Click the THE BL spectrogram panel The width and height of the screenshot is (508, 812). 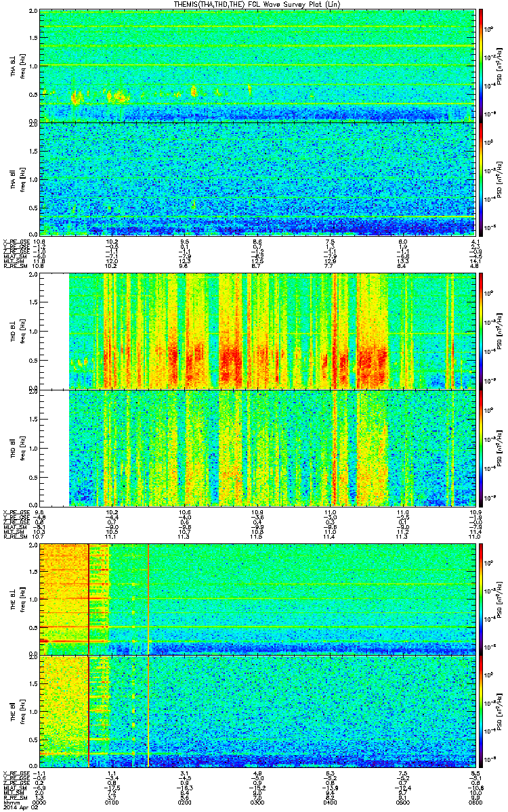coord(257,599)
